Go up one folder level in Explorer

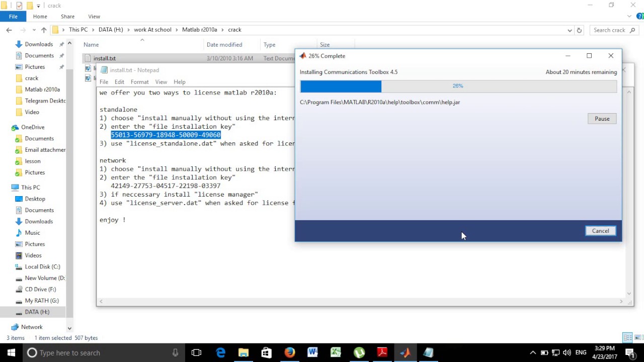[44, 30]
